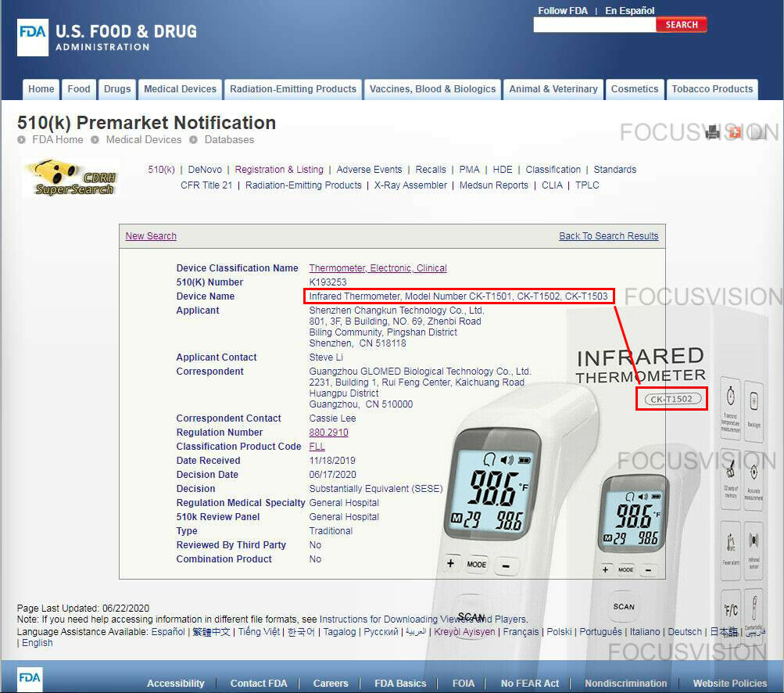Click the breadcrumb bullet before FDA Home

click(22, 140)
